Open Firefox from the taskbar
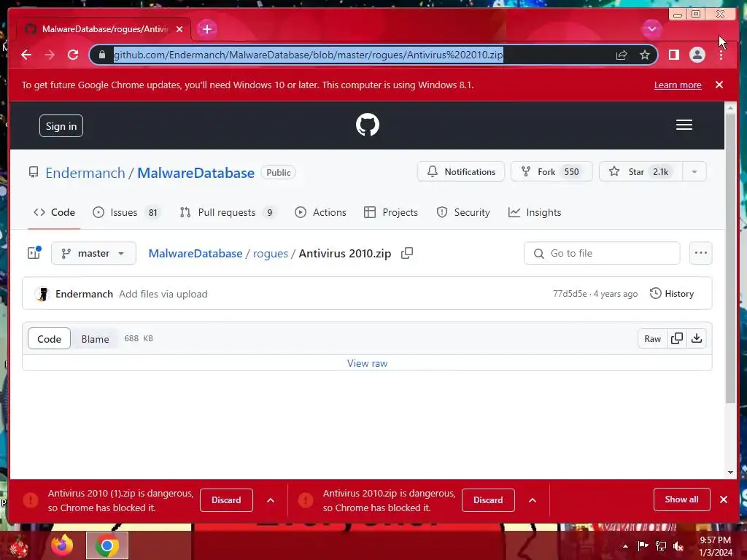Screen dimensions: 747x560 coord(62,545)
